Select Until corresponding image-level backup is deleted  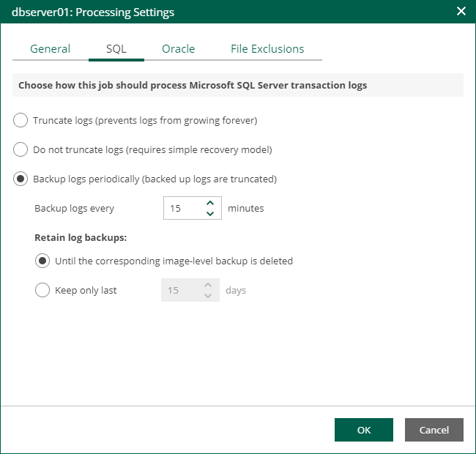[43, 261]
